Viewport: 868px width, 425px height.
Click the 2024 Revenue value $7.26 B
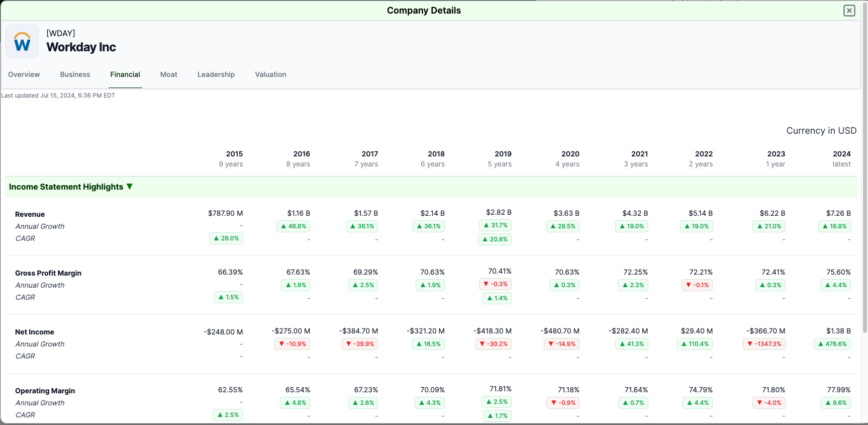838,213
